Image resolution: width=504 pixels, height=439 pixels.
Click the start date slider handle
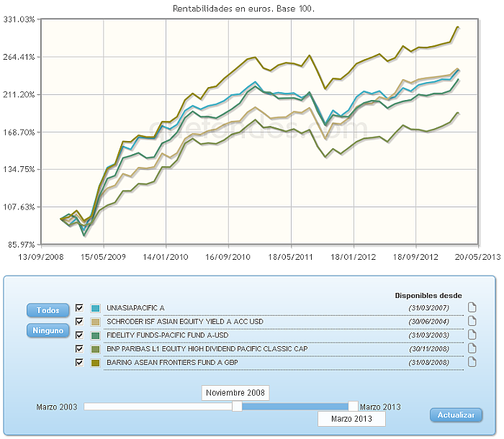[237, 406]
